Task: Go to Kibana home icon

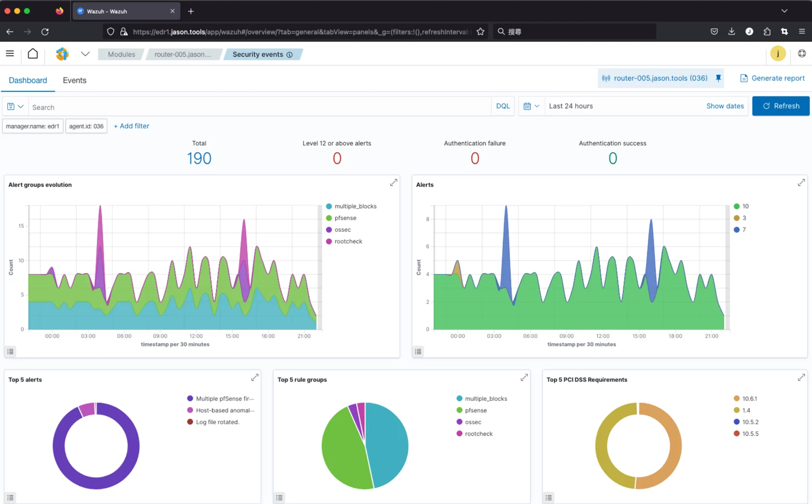Action: click(33, 53)
